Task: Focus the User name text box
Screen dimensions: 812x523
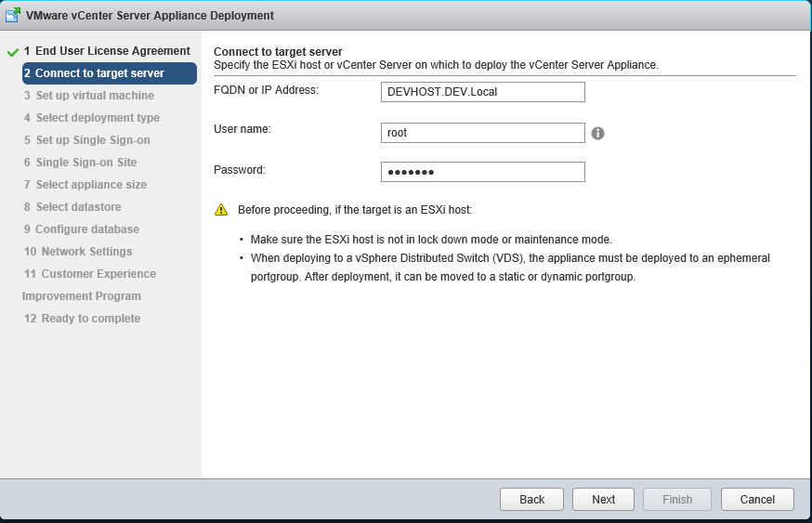Action: (482, 133)
